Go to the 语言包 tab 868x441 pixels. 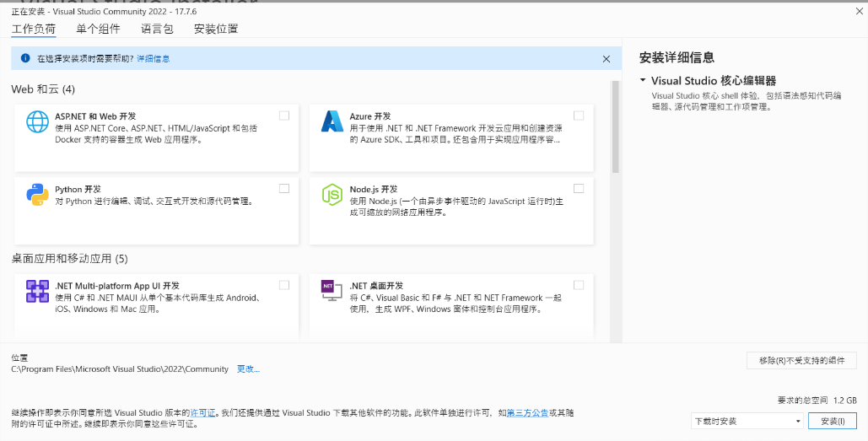click(x=157, y=29)
